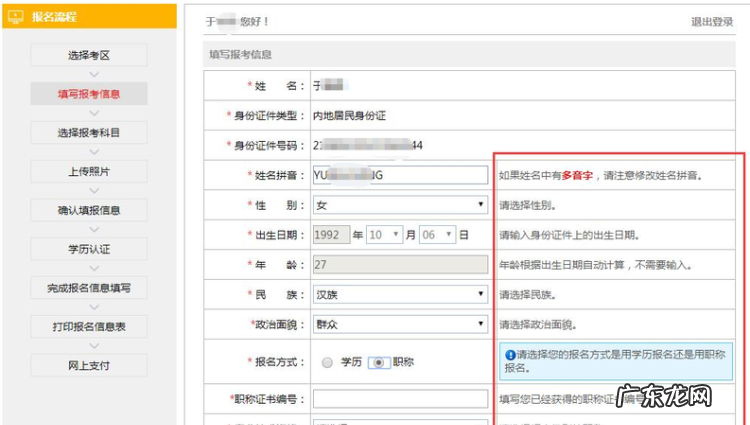Open 选择报考科目 step
The width and height of the screenshot is (750, 425).
coord(88,132)
